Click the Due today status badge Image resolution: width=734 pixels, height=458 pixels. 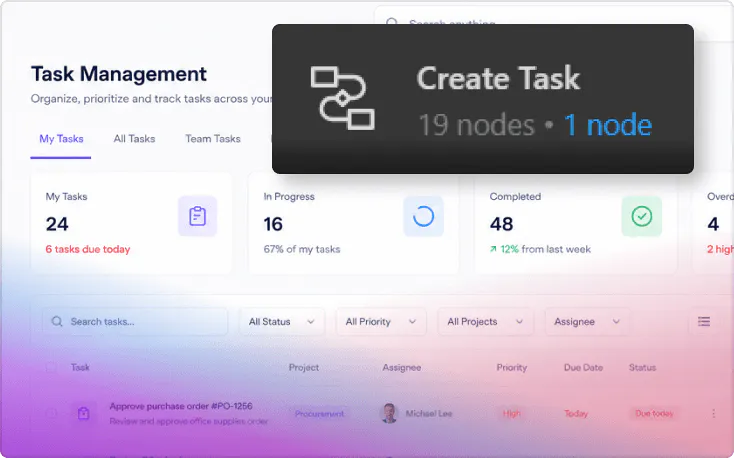(x=654, y=414)
